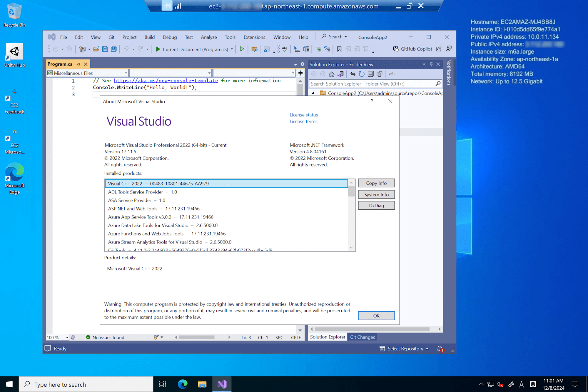Viewport: 588px width, 392px height.
Task: Click the New Project toolbar icon
Action: (x=82, y=49)
